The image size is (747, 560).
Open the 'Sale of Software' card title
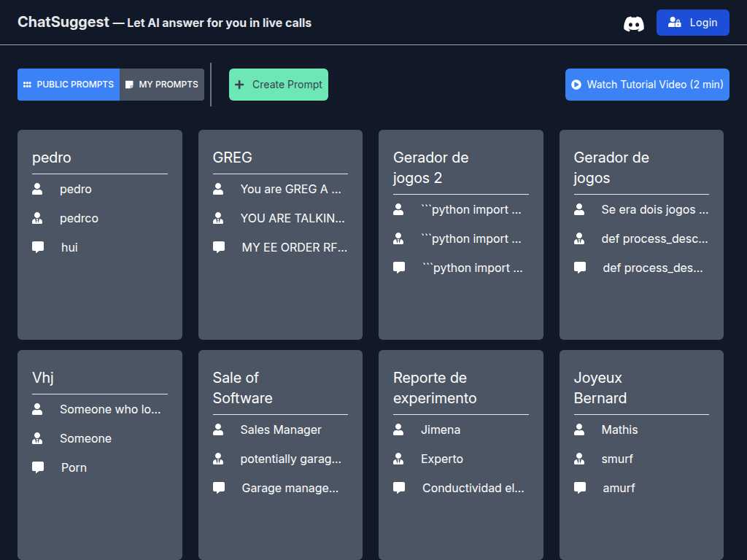tap(242, 388)
